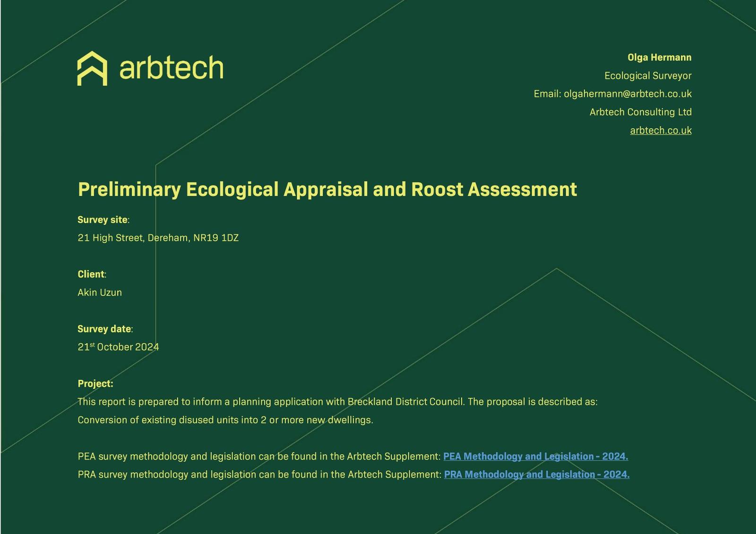756x534 pixels.
Task: Click the Project heading
Action: point(95,384)
